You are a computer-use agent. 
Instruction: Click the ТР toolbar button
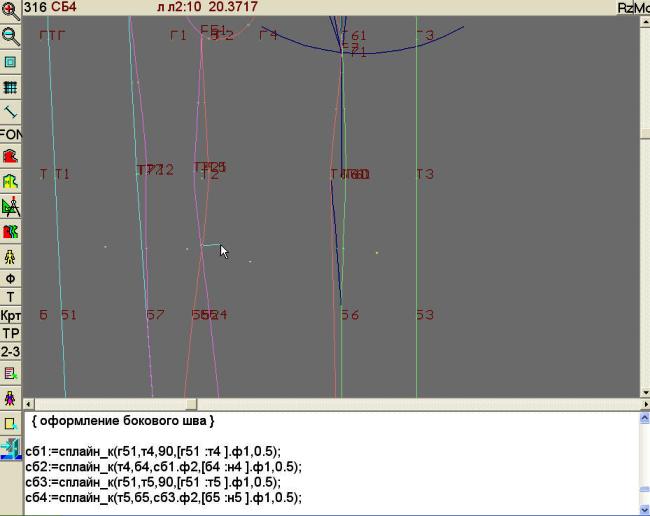click(10, 333)
